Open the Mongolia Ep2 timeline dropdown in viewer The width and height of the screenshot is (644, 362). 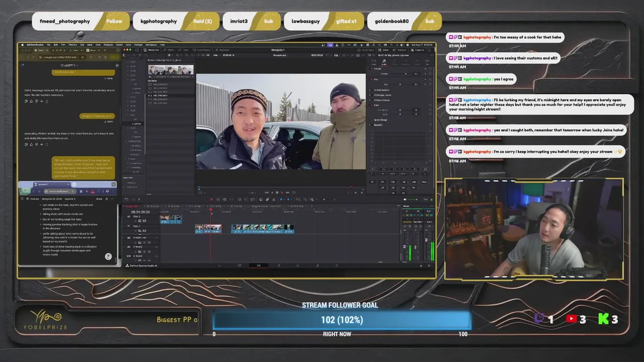280,55
